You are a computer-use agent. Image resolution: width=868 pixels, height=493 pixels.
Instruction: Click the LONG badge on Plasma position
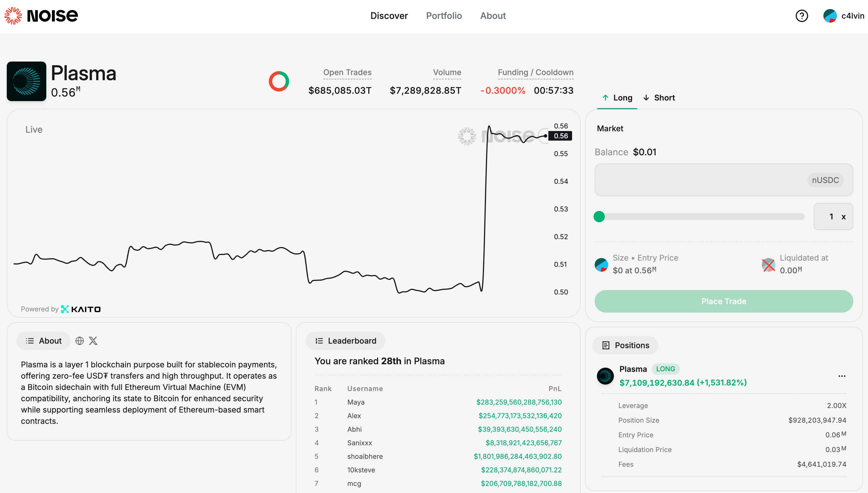point(665,369)
